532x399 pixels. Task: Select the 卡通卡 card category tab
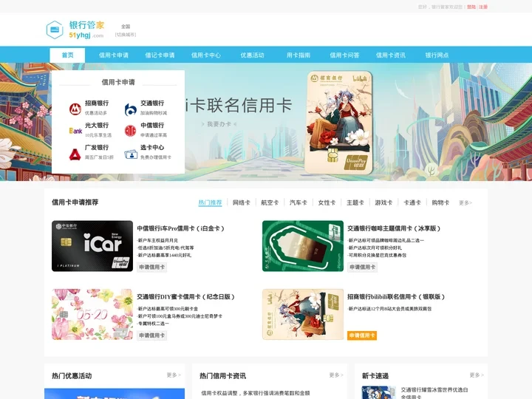(x=412, y=202)
